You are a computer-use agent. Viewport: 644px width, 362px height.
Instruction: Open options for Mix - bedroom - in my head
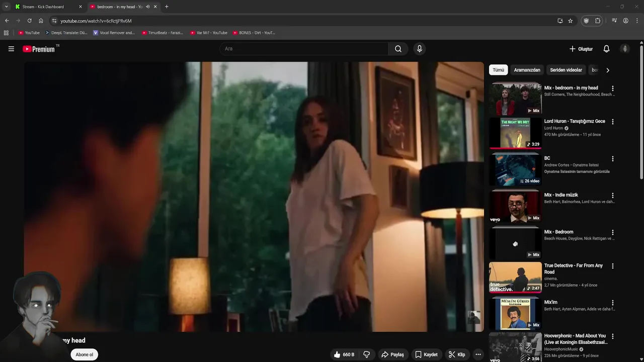pos(613,88)
